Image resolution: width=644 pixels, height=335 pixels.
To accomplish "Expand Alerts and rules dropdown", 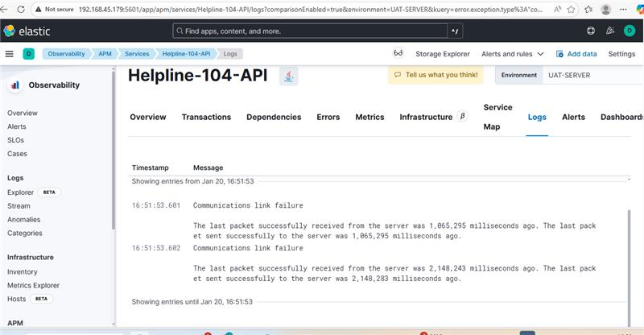I will pyautogui.click(x=512, y=54).
